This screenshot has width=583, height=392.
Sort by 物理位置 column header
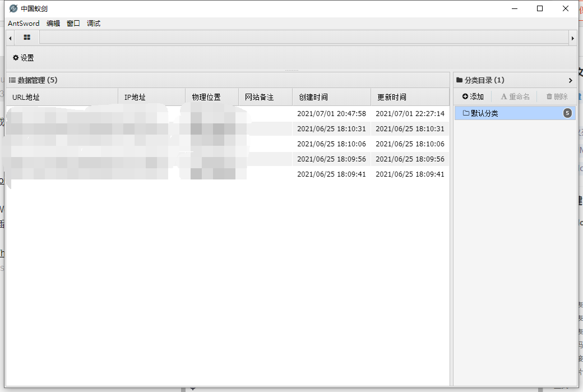point(212,97)
